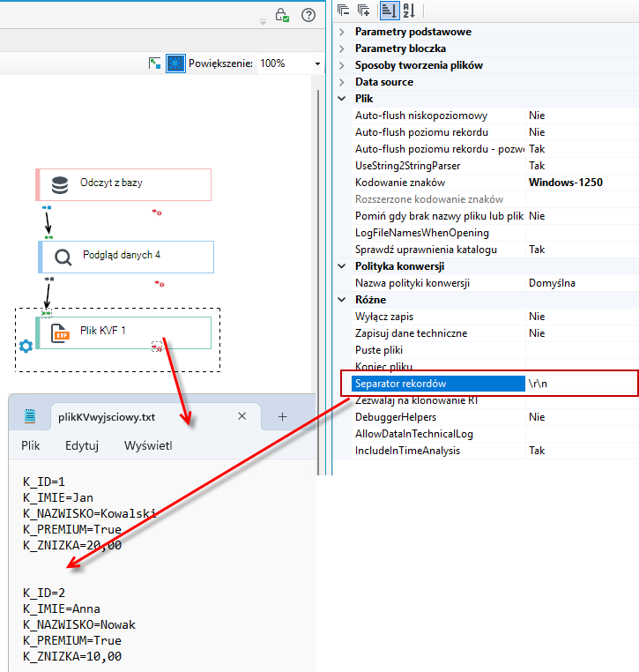Expand Parametry bloczka section

pyautogui.click(x=342, y=49)
